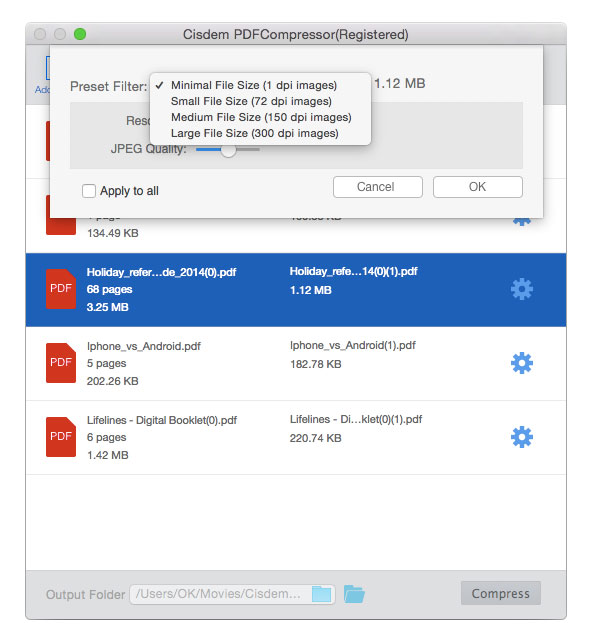Click the 5 pages label

tap(106, 364)
